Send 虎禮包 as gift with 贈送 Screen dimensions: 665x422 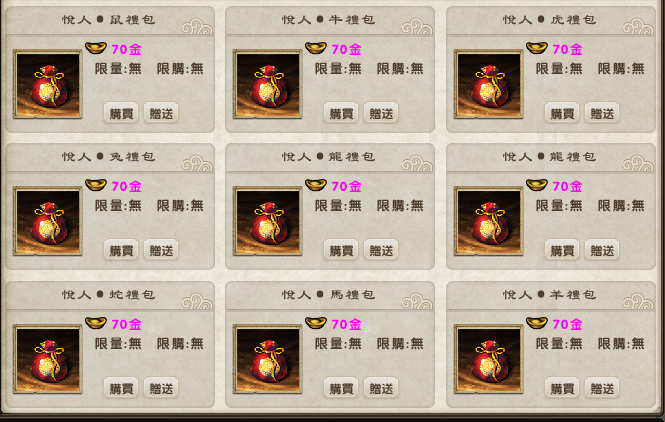602,113
